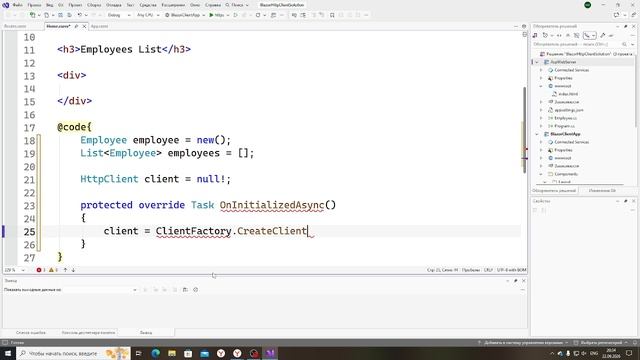Click the editor settings gear above the scrollbar
Screen dimensions: 640x360
pyautogui.click(x=524, y=26)
